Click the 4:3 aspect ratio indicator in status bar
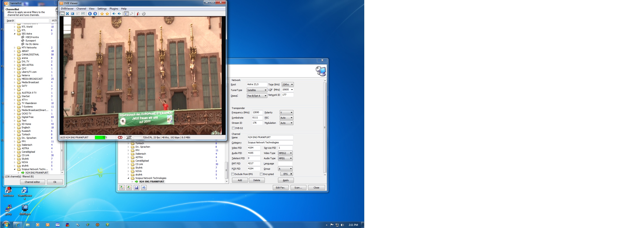Screen dimensions: 644x228 [x=129, y=137]
